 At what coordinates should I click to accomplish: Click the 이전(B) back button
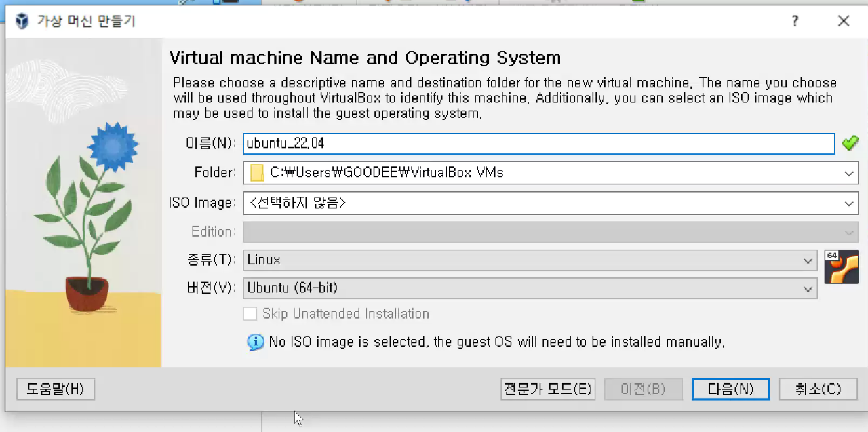click(x=644, y=389)
